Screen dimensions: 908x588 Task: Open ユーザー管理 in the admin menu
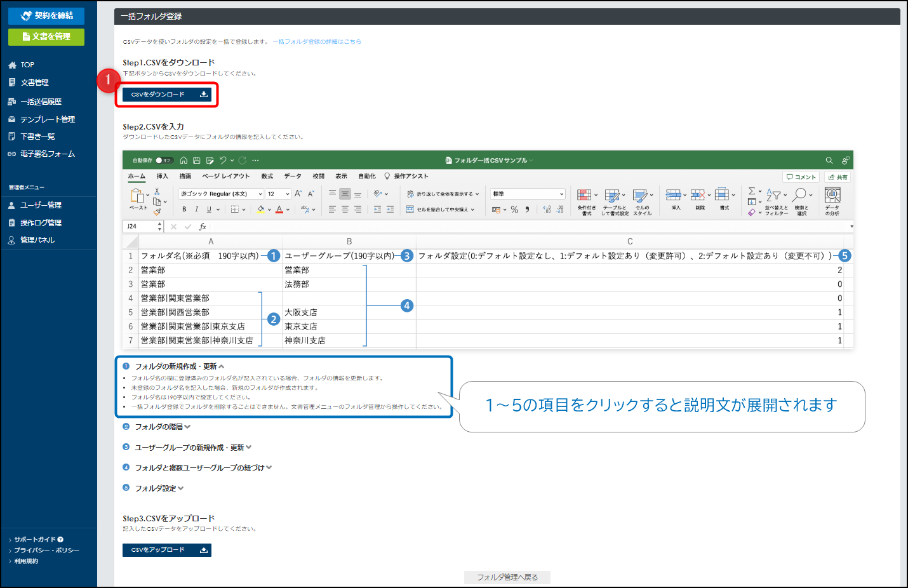35,205
